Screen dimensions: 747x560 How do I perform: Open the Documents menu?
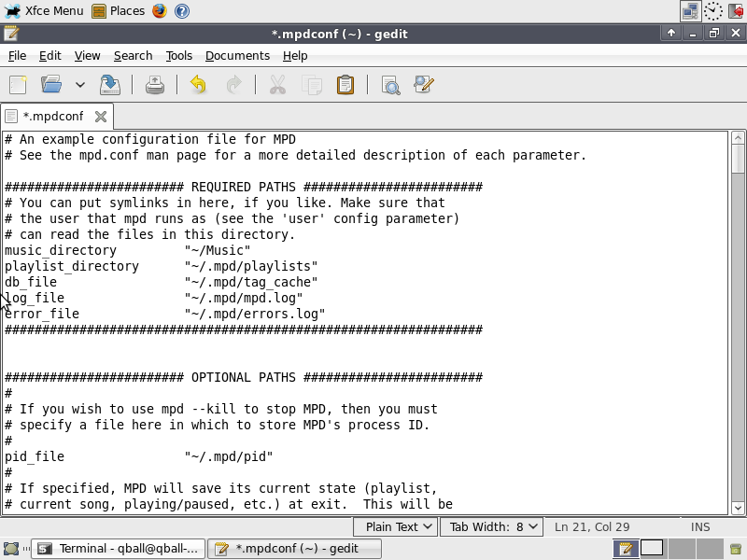point(237,56)
